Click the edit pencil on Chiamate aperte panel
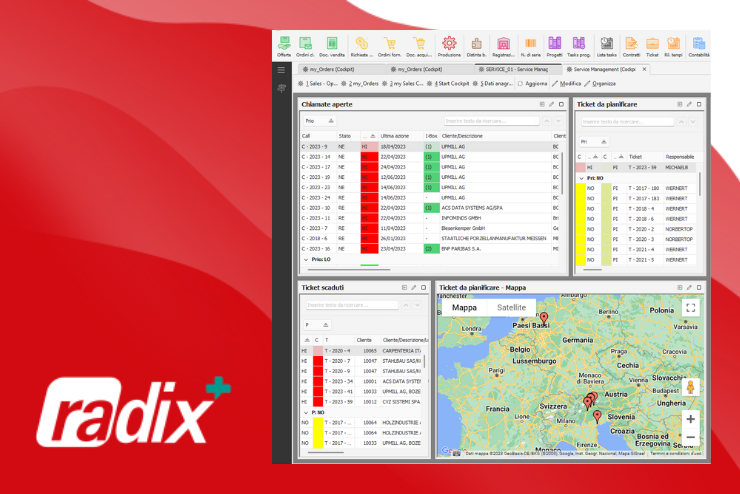The height and width of the screenshot is (494, 740). coord(551,104)
